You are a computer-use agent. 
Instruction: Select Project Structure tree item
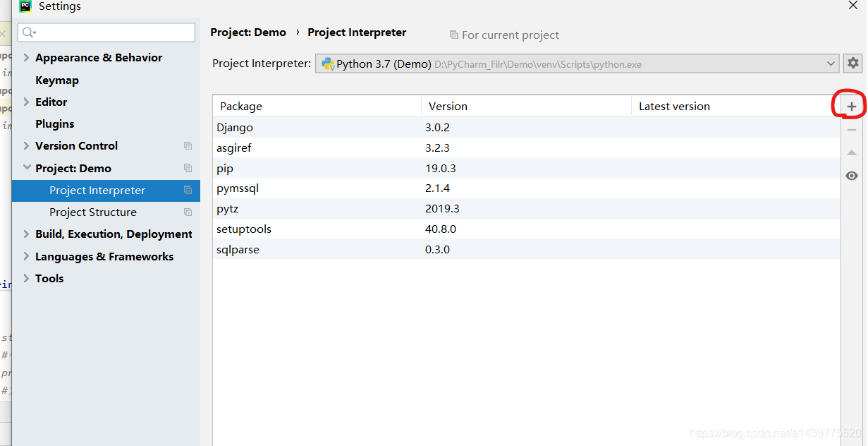click(x=93, y=212)
